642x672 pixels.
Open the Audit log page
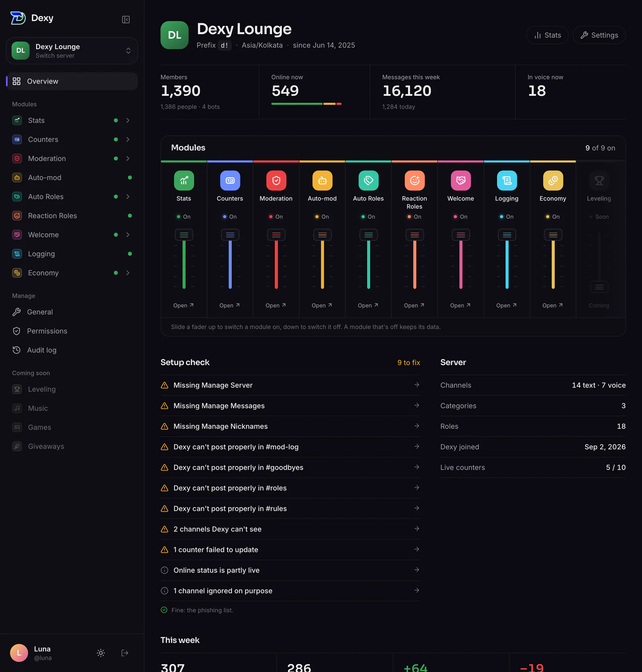pyautogui.click(x=72, y=350)
